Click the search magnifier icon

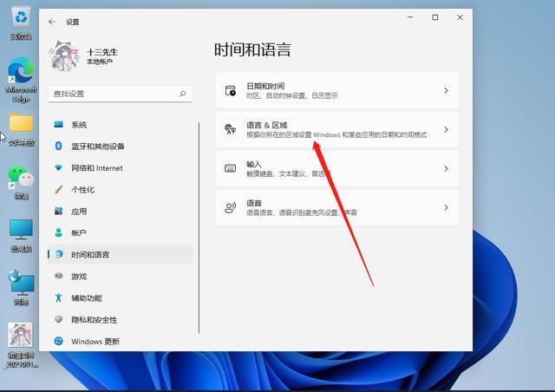coord(183,94)
